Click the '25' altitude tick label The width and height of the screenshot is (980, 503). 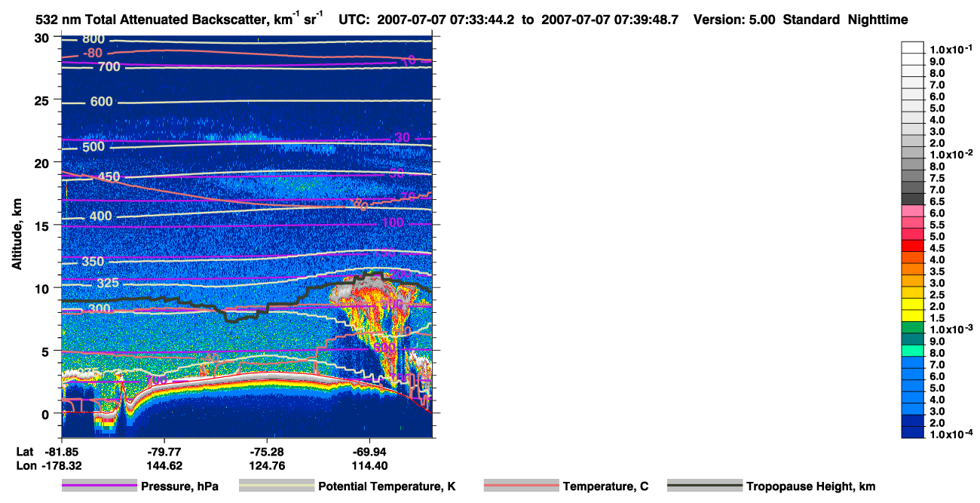click(x=43, y=100)
